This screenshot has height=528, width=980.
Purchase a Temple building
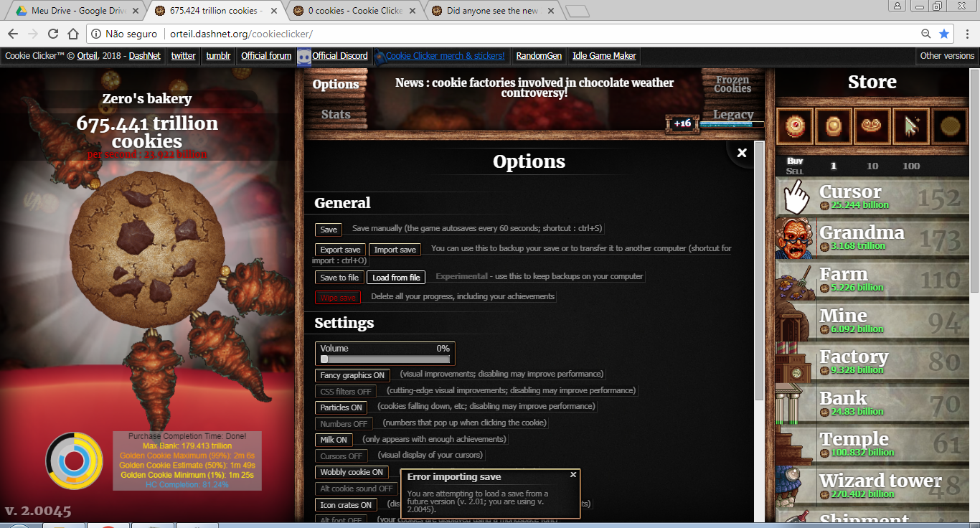click(871, 445)
